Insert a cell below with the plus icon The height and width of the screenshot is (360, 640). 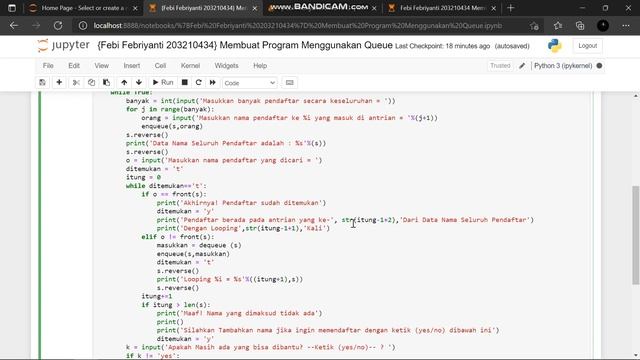point(59,82)
